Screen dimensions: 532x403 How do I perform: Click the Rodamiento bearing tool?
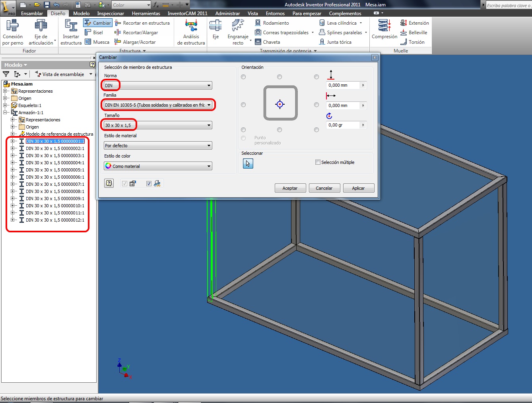click(272, 23)
